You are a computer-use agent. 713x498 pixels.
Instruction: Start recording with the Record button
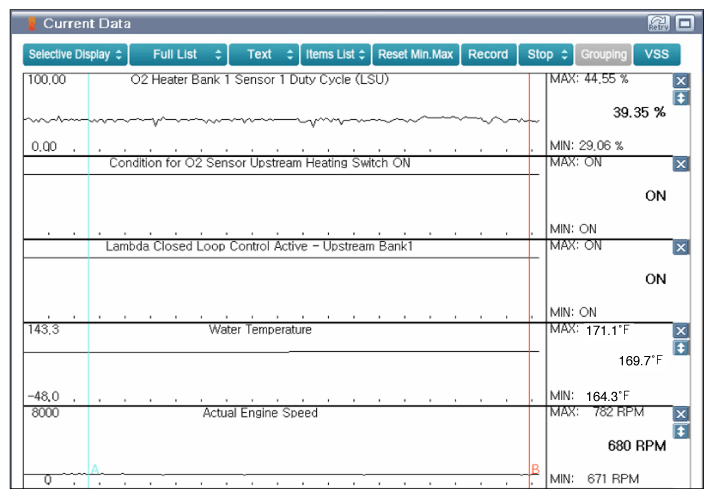(x=488, y=54)
